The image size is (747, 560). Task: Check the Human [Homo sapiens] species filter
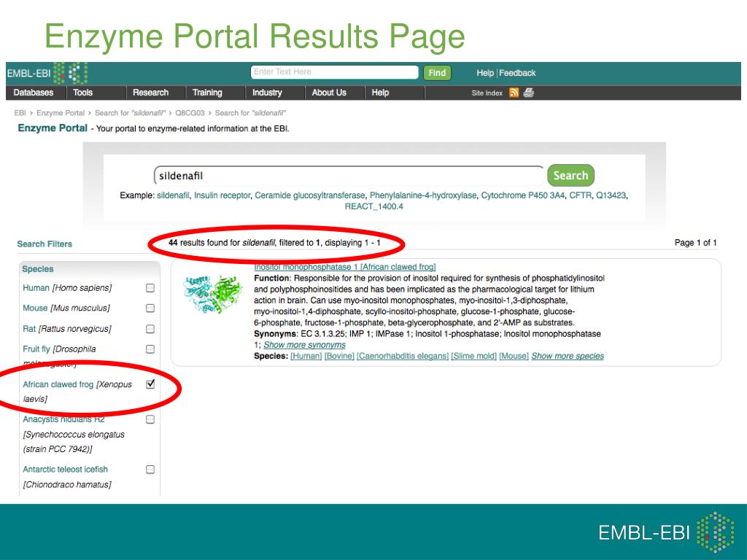coord(150,288)
